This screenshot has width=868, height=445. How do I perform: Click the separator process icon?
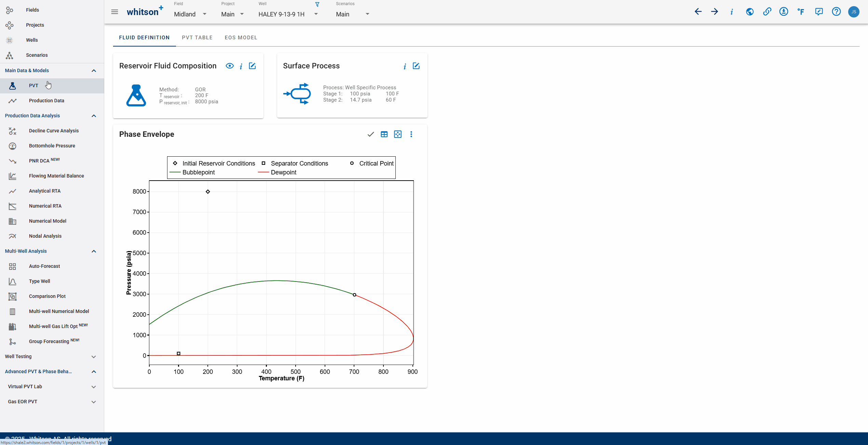click(297, 94)
